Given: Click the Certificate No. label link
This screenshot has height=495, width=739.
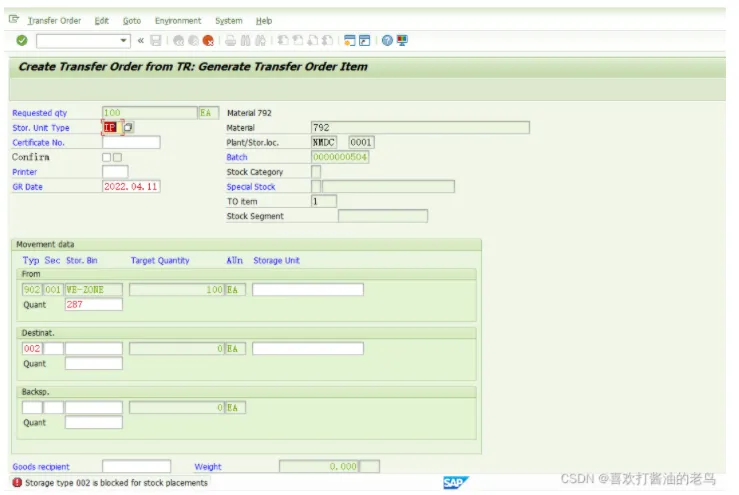Looking at the screenshot, I should tap(38, 142).
